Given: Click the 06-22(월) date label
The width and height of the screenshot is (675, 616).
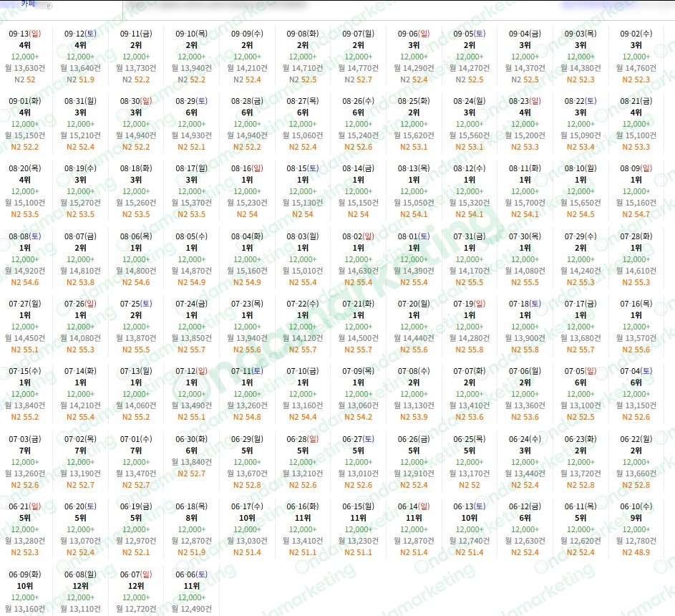Looking at the screenshot, I should click(x=636, y=439).
